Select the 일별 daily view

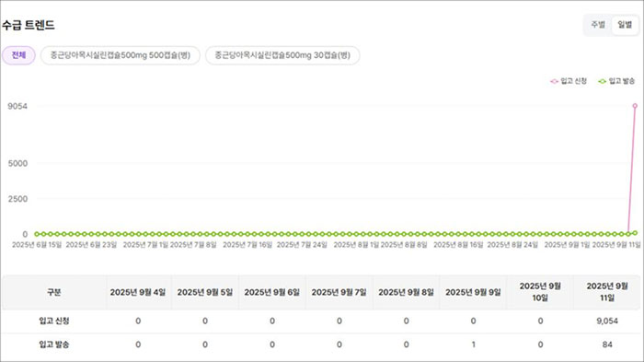(625, 25)
